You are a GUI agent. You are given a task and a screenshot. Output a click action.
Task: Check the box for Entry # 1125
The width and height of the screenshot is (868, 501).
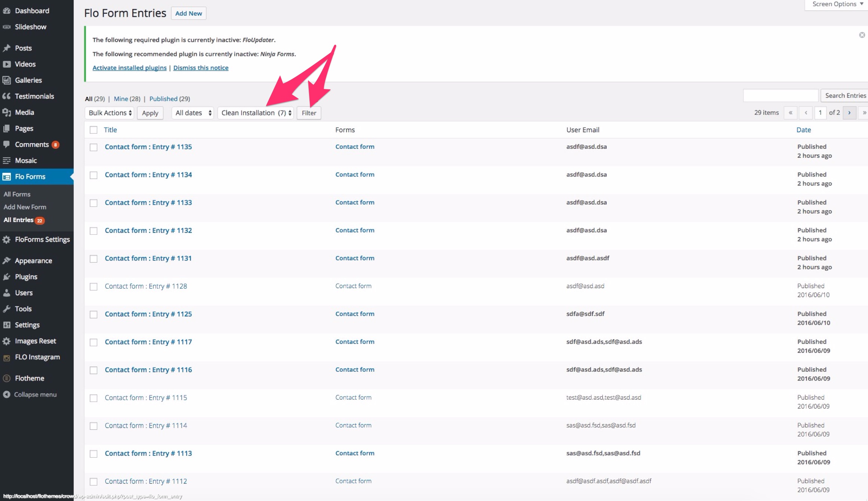pos(93,314)
